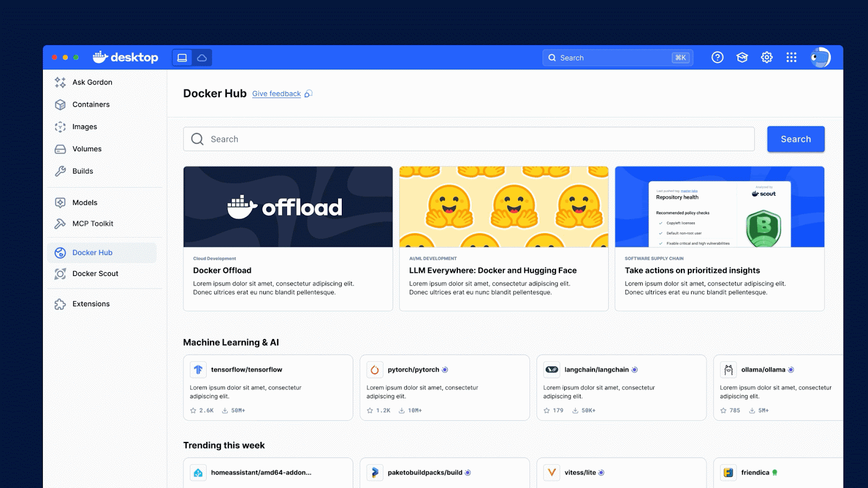Click the LangChain logo icon
The image size is (868, 488).
click(x=552, y=370)
